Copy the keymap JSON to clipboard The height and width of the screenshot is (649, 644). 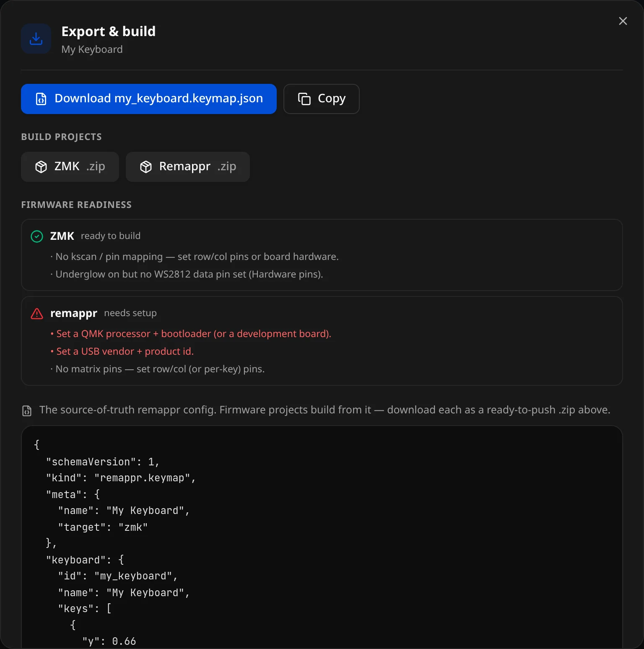click(x=322, y=99)
